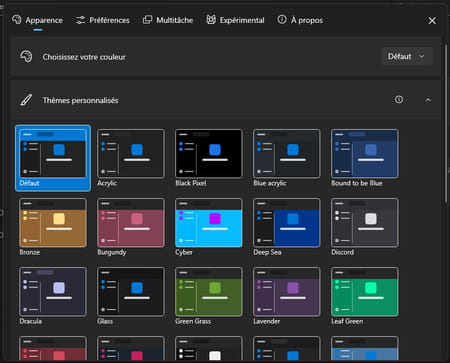Click the Thèmes personnalisés heading text
Image resolution: width=450 pixels, height=363 pixels.
tap(80, 100)
